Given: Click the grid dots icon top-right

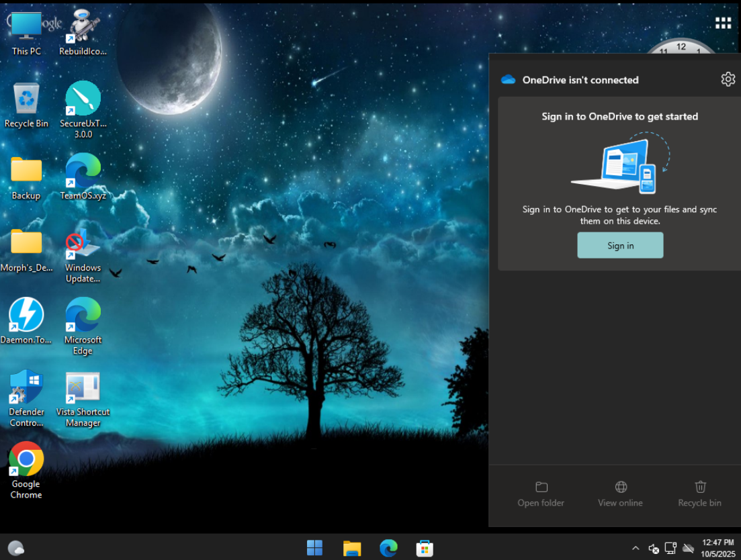Looking at the screenshot, I should click(723, 24).
